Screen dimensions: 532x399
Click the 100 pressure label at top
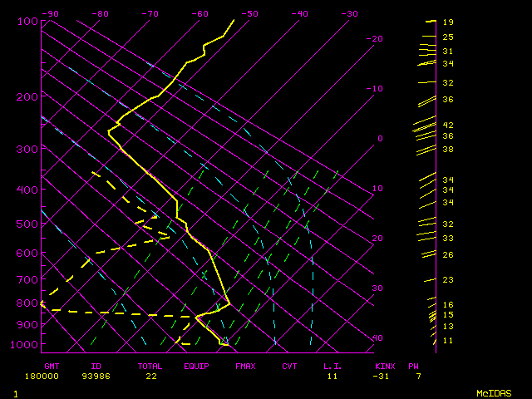click(x=27, y=22)
